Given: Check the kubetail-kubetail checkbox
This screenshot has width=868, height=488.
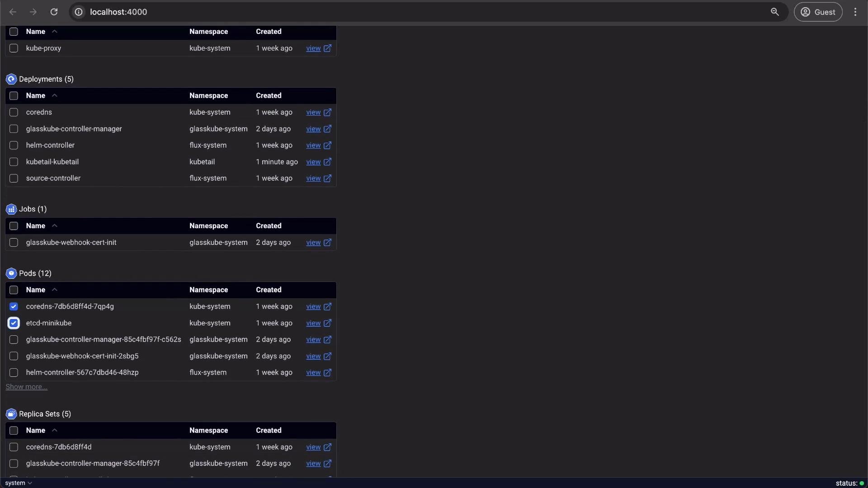Looking at the screenshot, I should pyautogui.click(x=14, y=162).
